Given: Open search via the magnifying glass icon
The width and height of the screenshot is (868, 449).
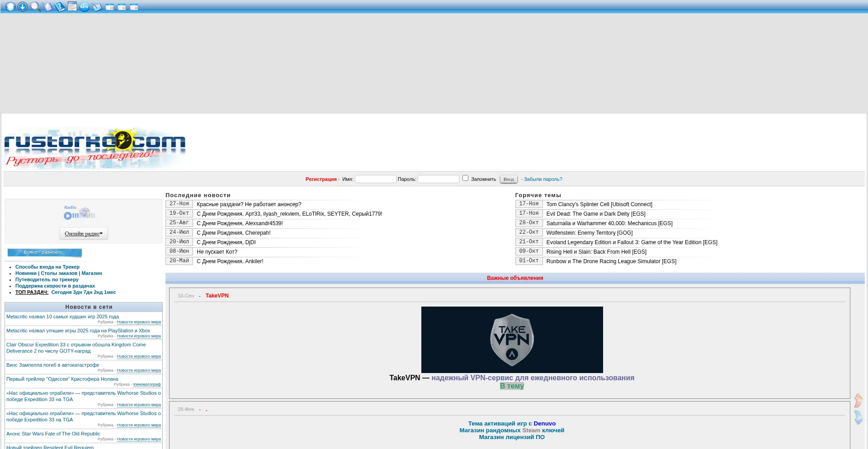Looking at the screenshot, I should point(35,7).
